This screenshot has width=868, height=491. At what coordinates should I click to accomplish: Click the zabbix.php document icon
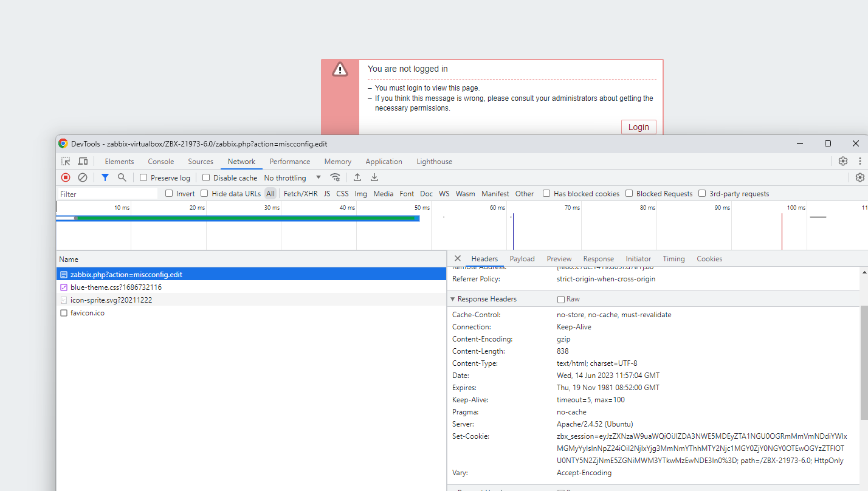pos(64,275)
